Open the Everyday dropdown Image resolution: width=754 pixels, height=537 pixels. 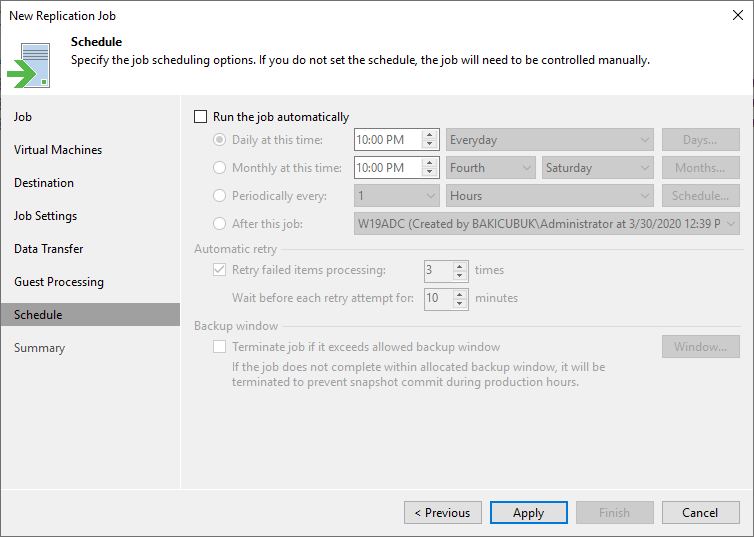pos(550,140)
